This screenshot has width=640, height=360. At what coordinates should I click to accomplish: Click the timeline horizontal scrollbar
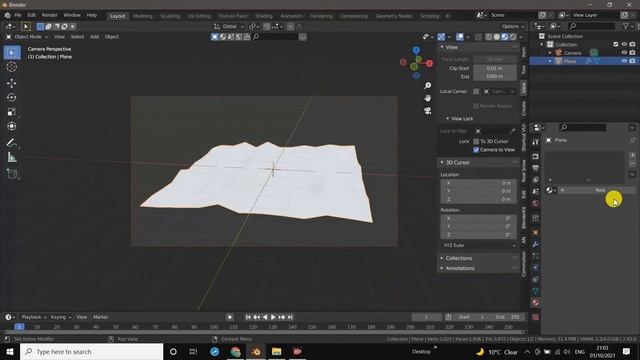[264, 332]
